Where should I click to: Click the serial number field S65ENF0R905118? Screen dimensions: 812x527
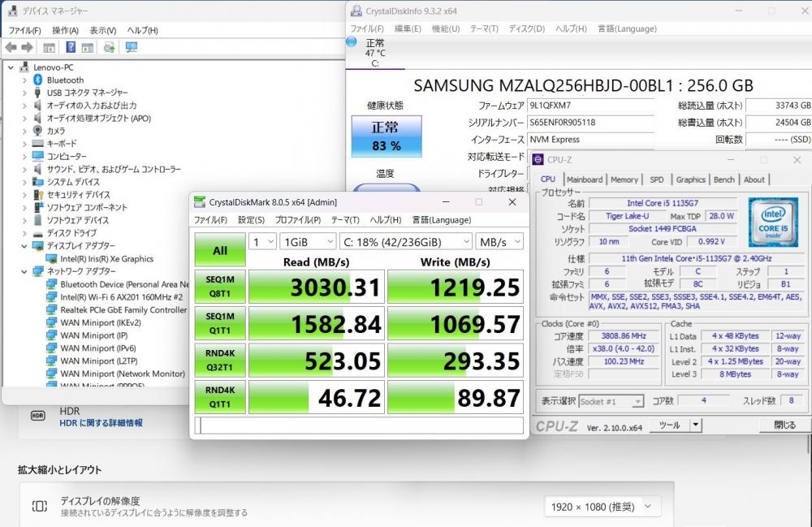coord(590,123)
